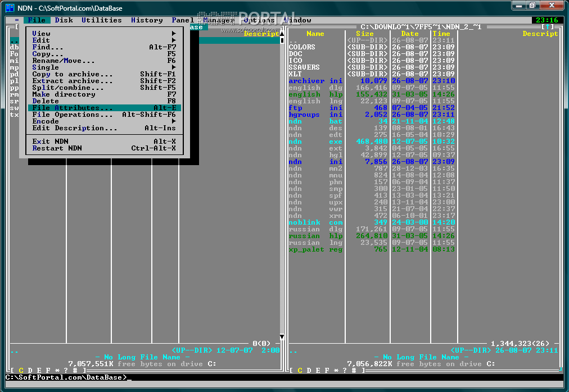Select drive F in right panel drive bar
This screenshot has width=569, height=392.
pyautogui.click(x=327, y=370)
